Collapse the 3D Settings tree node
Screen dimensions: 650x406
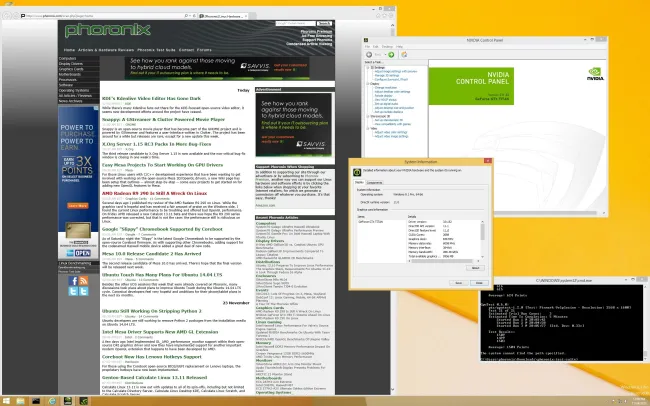click(x=367, y=68)
